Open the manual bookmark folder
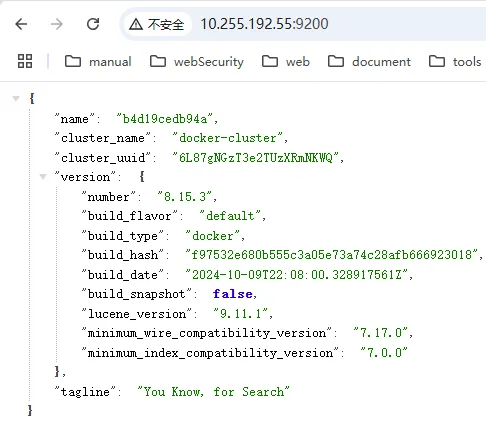 coord(98,62)
